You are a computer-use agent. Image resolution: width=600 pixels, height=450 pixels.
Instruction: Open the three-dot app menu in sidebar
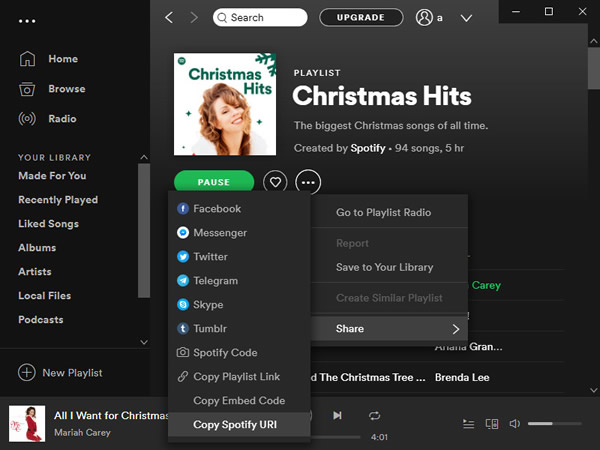click(27, 21)
